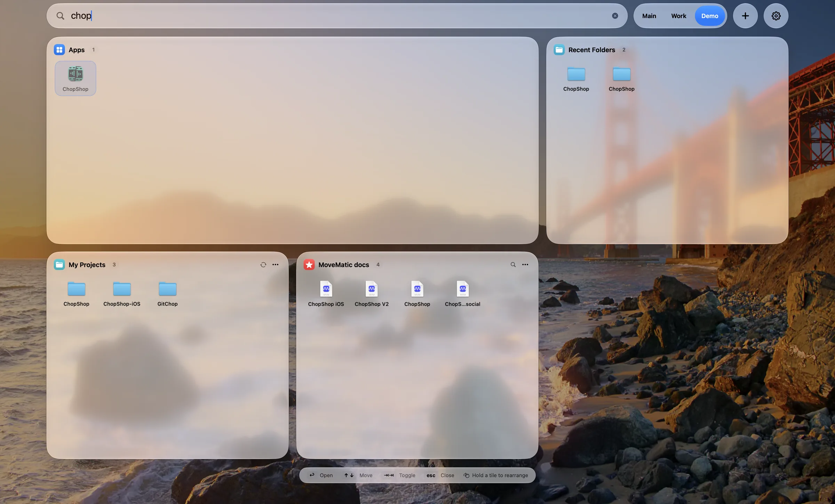Click the MoveMatic docs star icon
Viewport: 835px width, 504px height.
pyautogui.click(x=309, y=265)
